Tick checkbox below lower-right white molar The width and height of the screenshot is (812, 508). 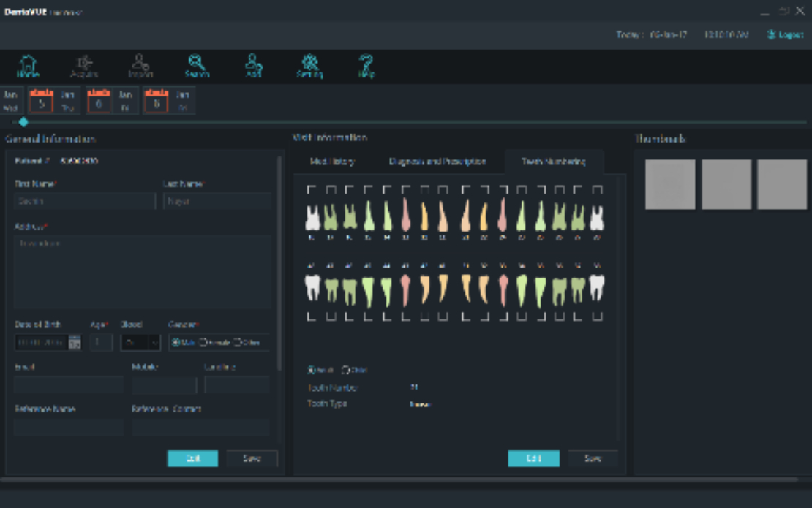597,316
